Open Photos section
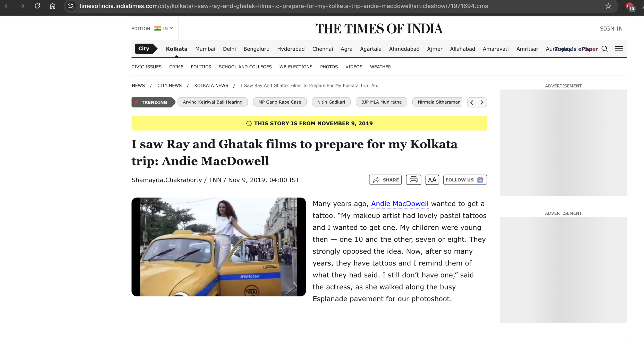 (329, 67)
